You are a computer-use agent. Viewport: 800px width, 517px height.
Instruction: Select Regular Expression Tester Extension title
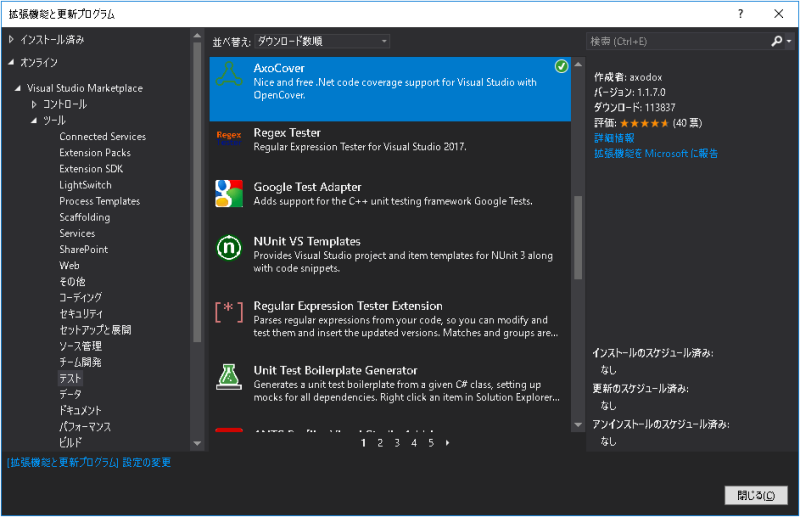pos(348,306)
